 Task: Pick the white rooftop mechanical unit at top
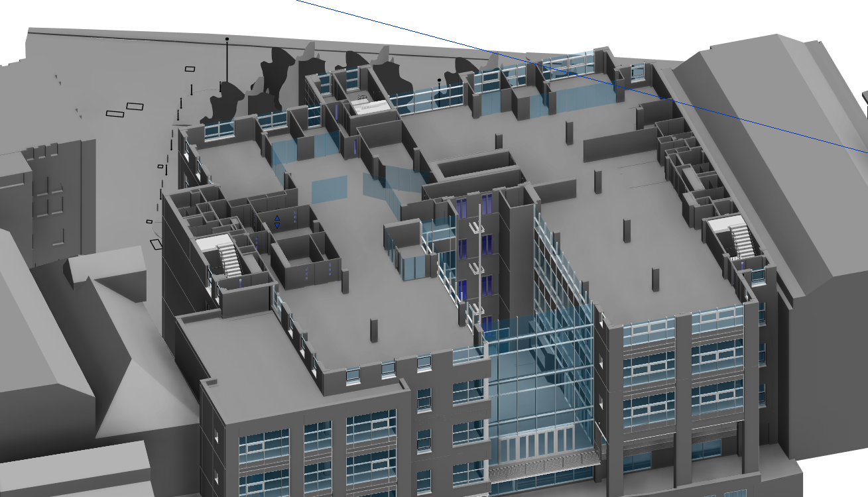coord(369,107)
